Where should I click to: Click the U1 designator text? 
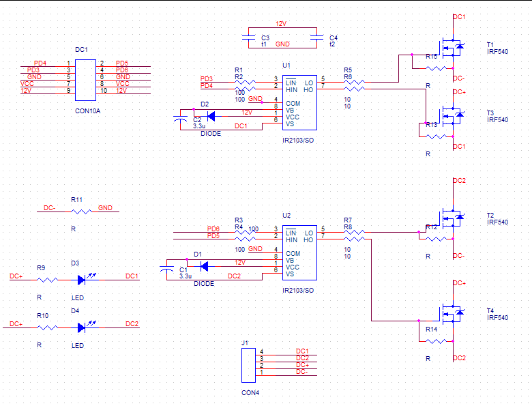(286, 65)
